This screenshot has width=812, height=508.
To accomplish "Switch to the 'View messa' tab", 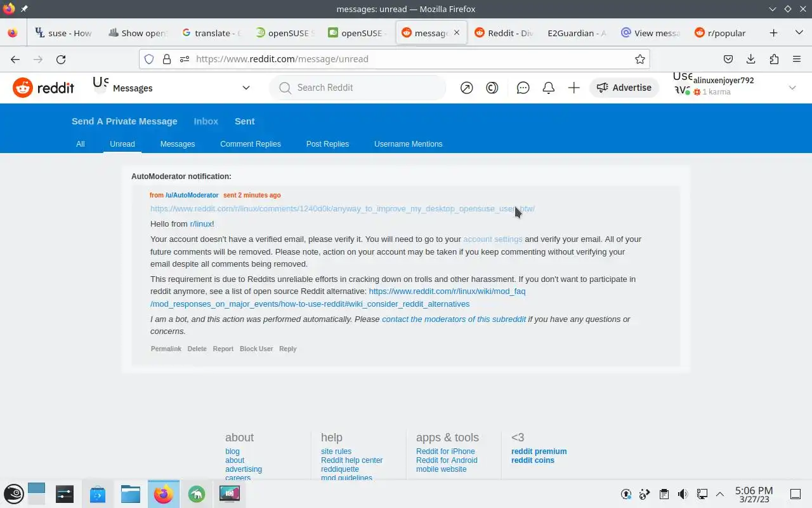I will pos(650,33).
